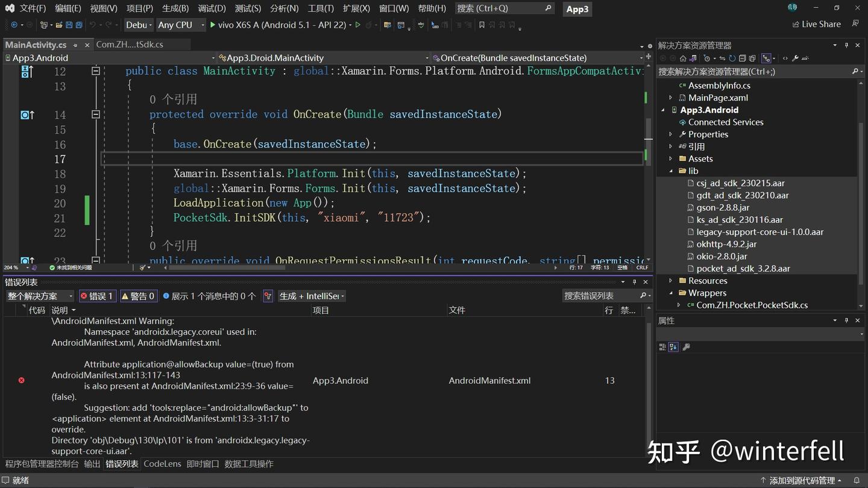This screenshot has height=488, width=868.
Task: Open the Any CPU platform dropdown
Action: 180,25
